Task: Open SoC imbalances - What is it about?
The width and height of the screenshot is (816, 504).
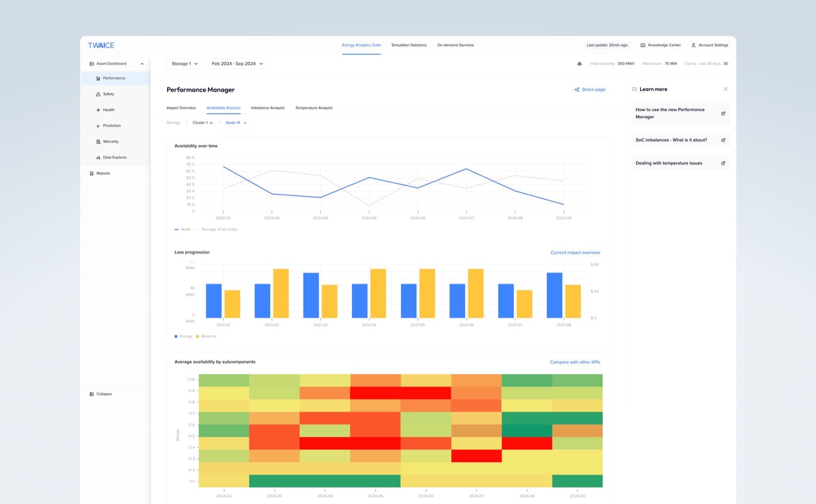Action: [x=681, y=140]
